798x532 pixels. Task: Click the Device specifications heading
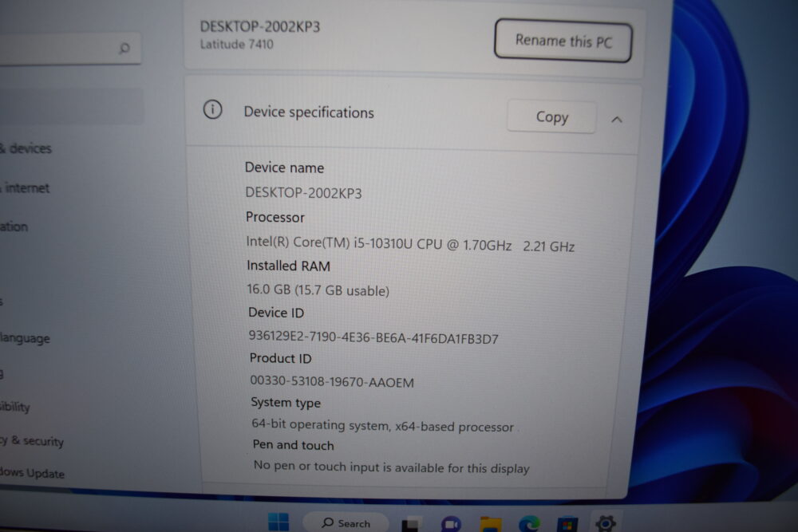click(x=309, y=112)
